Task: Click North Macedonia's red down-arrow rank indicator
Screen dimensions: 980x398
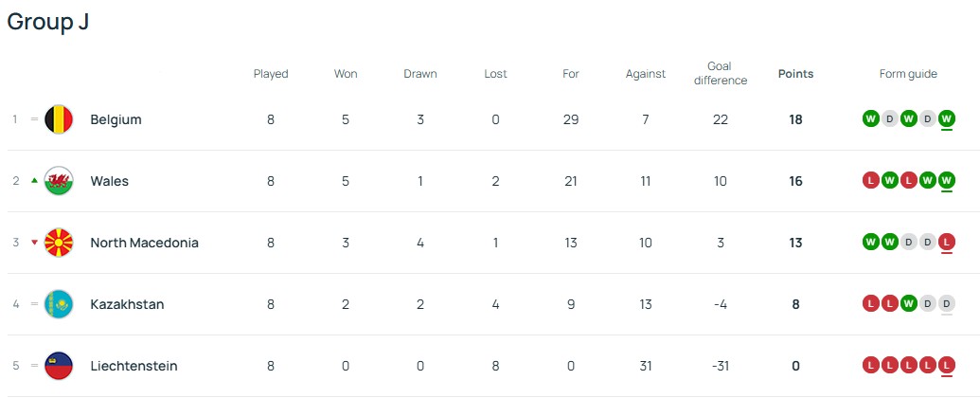Action: tap(35, 243)
